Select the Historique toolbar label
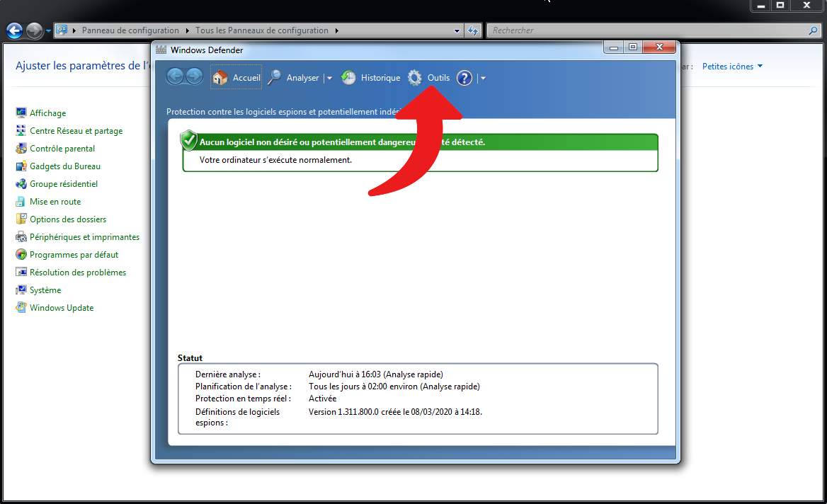Viewport: 827px width, 504px height. pos(380,78)
